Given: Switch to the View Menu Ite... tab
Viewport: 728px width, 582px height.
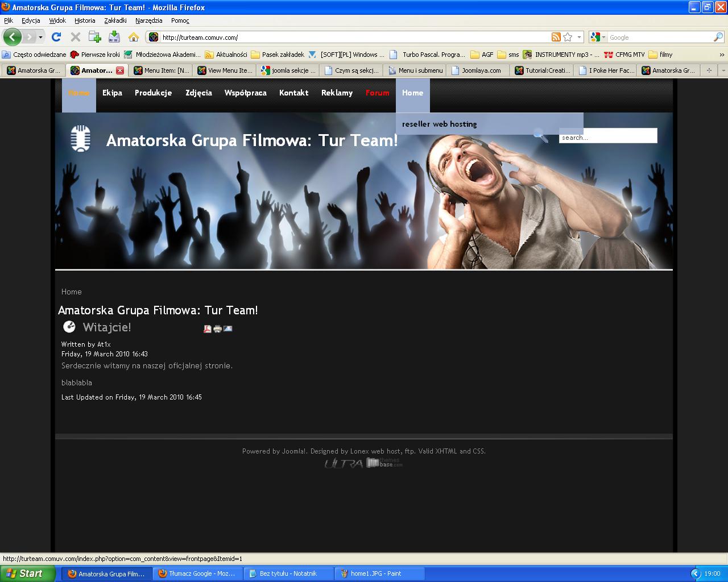Looking at the screenshot, I should coord(225,70).
